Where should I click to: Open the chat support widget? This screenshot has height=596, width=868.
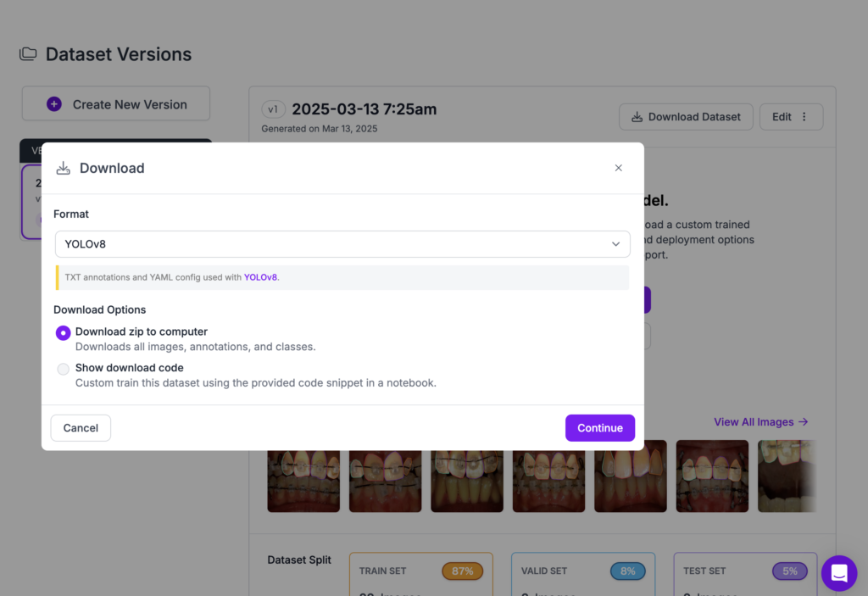click(x=838, y=573)
